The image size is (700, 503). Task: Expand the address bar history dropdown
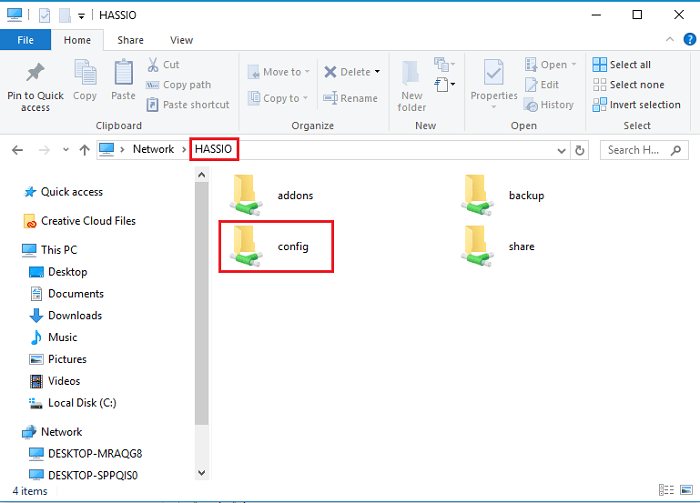(561, 149)
